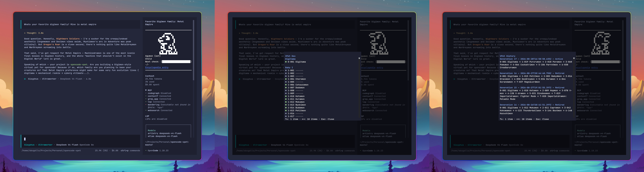
Task: Click 'Dragon's Roar' highlighted text in left window
Action: pos(52,45)
